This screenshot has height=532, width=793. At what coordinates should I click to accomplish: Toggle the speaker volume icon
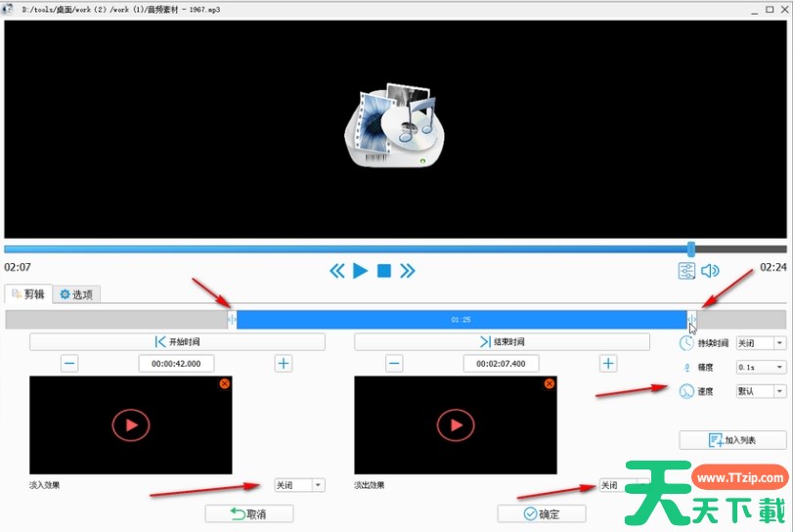pos(710,271)
